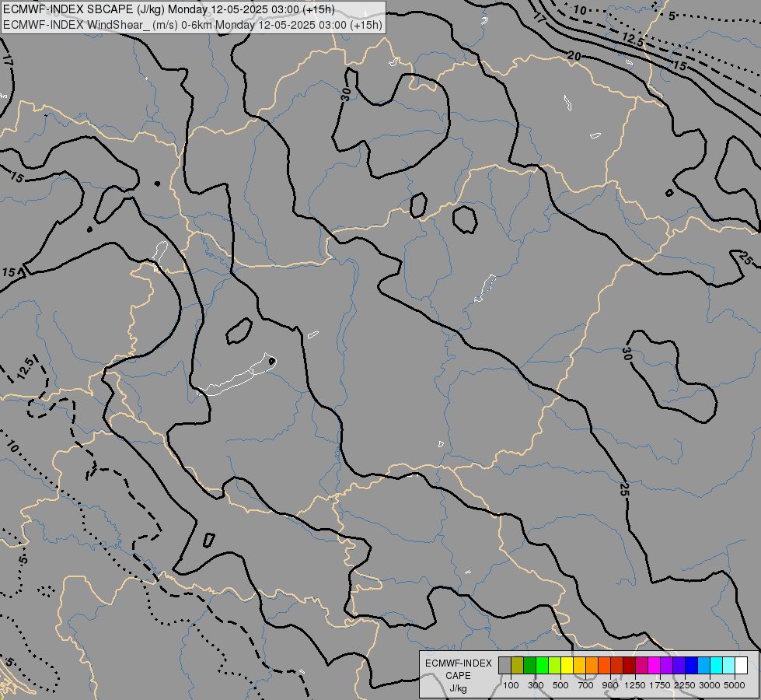Click the ECMWF-INDEX SBCAPE title line

[x=169, y=9]
